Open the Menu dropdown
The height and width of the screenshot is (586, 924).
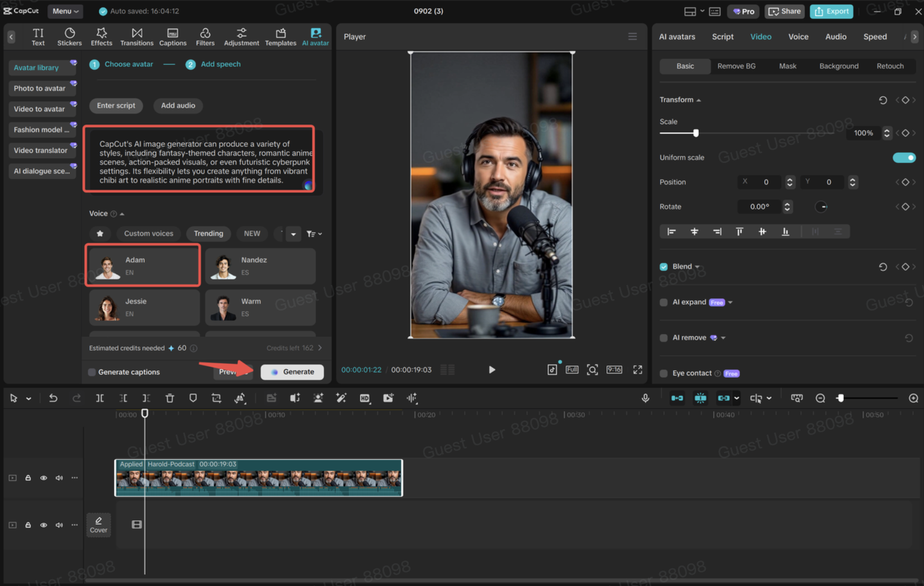(65, 11)
